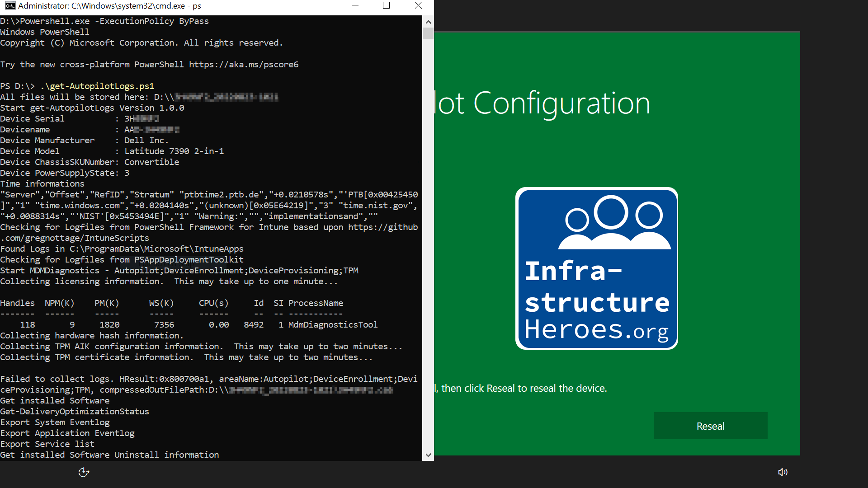The width and height of the screenshot is (868, 488).
Task: Click the 'MdmDiagnosticsTool' process name
Action: 333,324
